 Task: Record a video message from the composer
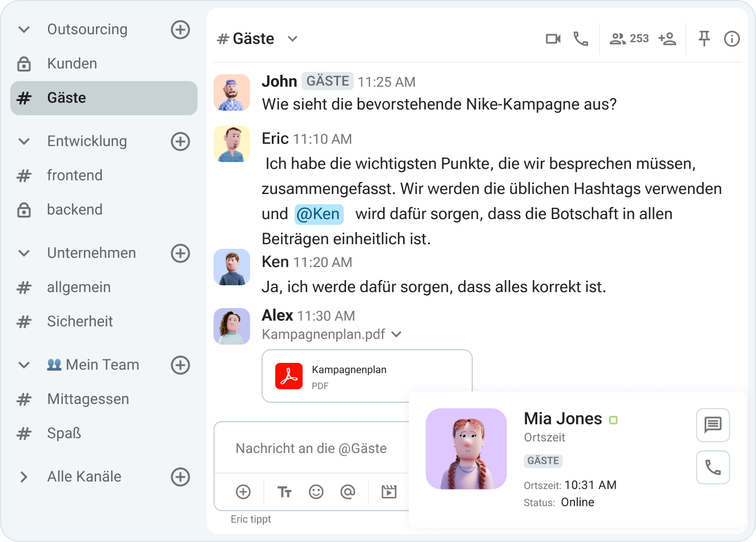click(389, 492)
